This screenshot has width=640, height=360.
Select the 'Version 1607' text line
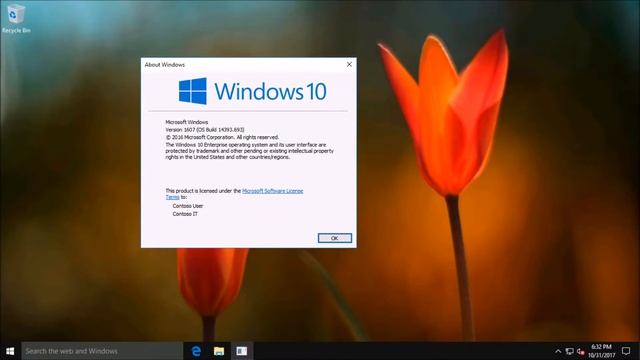coord(205,130)
